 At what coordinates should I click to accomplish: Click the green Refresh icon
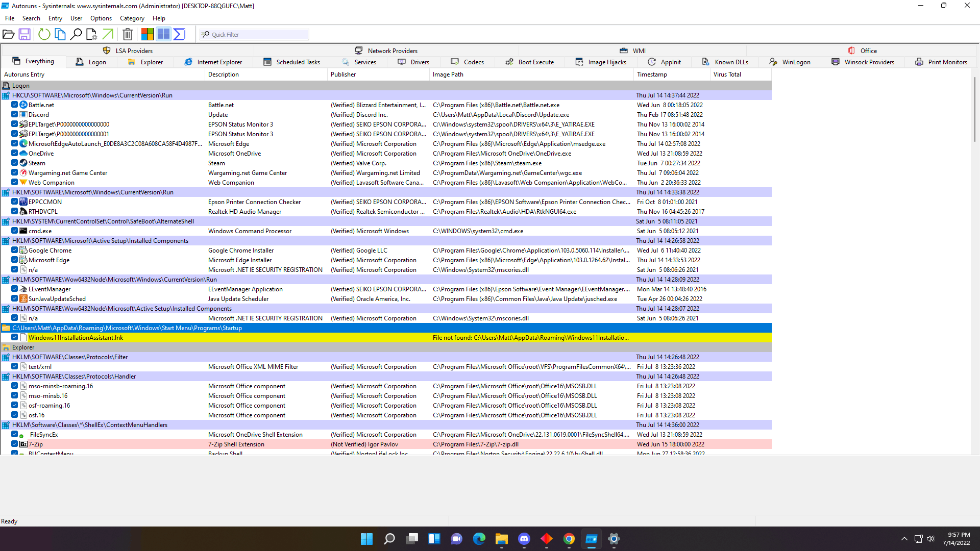pyautogui.click(x=44, y=34)
